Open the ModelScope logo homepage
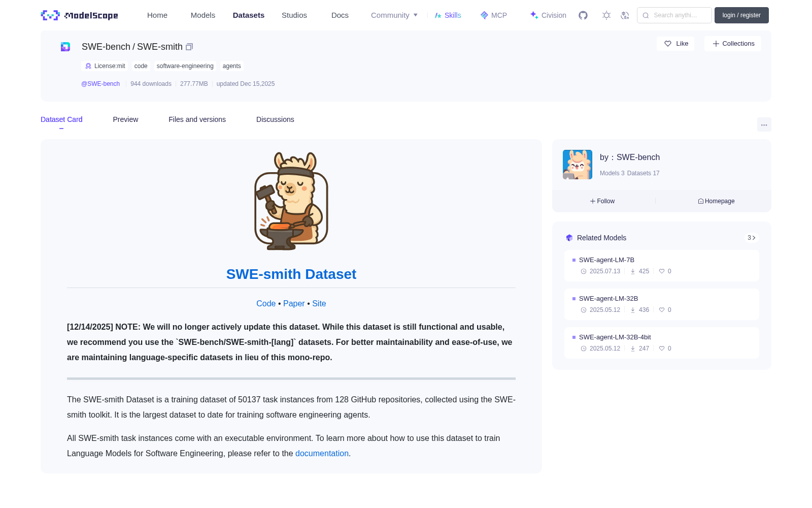The width and height of the screenshot is (812, 508). pos(80,15)
